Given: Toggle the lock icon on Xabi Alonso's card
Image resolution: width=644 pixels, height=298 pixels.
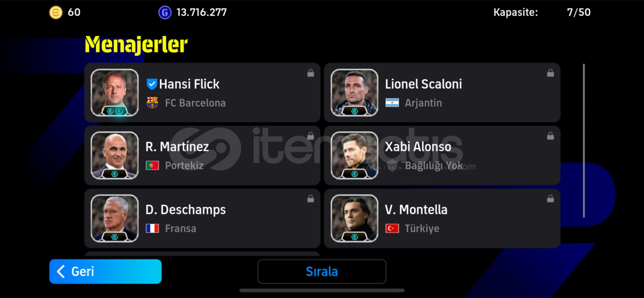Looking at the screenshot, I should click(x=550, y=136).
